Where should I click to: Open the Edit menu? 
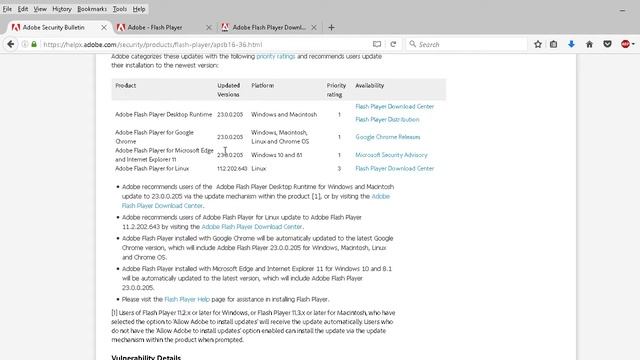click(23, 9)
